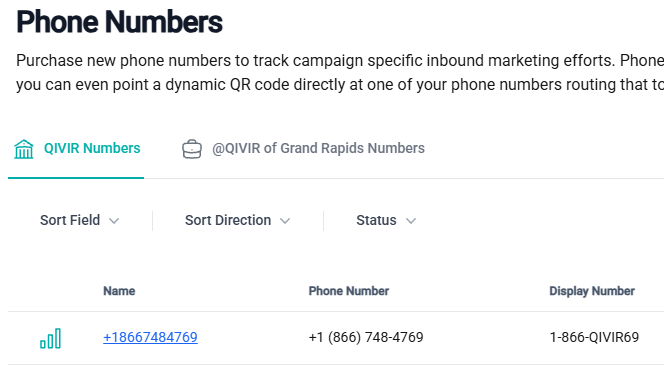Click the bar chart icon in first row
Viewport: 664px width, 373px height.
50,338
